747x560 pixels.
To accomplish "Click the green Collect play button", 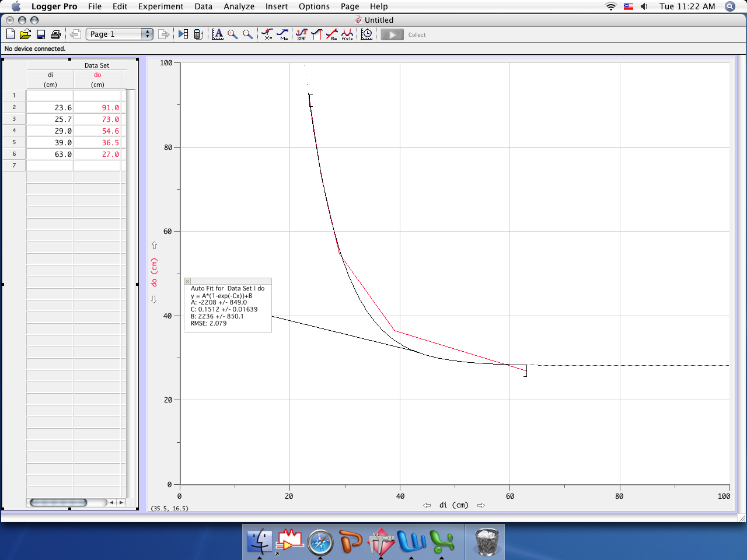I will [x=392, y=34].
